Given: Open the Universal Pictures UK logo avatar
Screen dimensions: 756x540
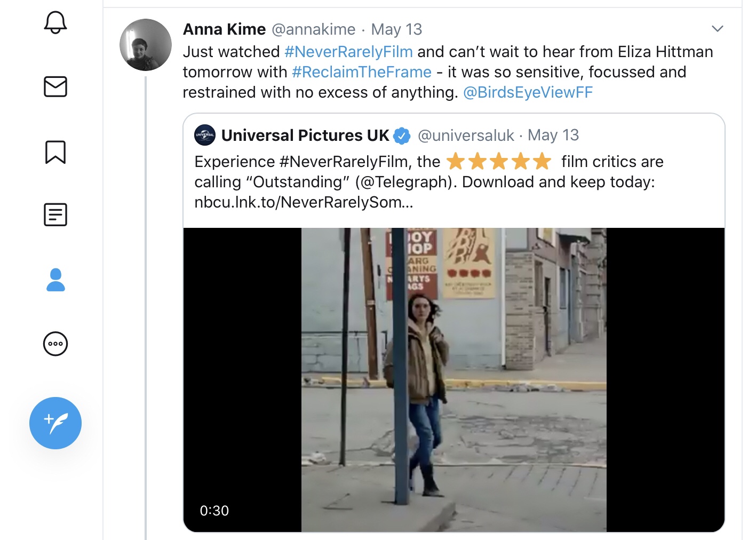Looking at the screenshot, I should (x=205, y=135).
